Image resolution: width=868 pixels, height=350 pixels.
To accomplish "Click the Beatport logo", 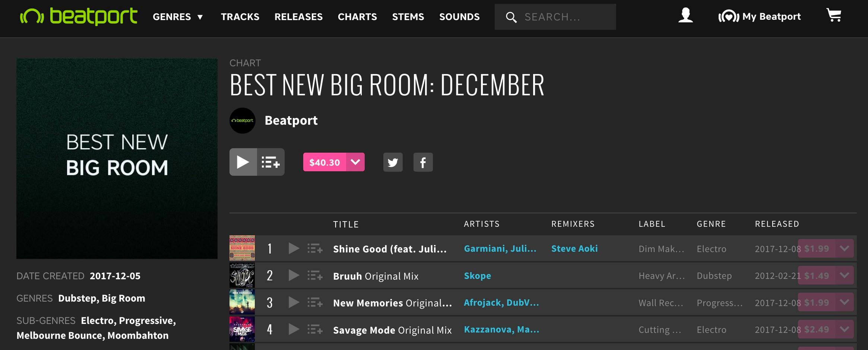I will (79, 16).
